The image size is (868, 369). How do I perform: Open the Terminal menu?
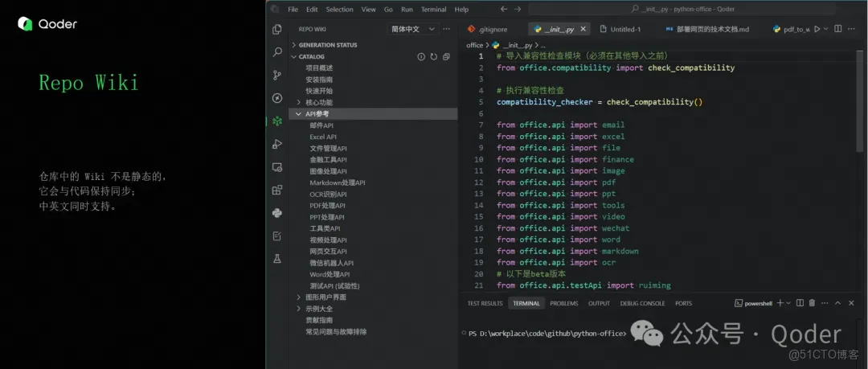[x=433, y=10]
